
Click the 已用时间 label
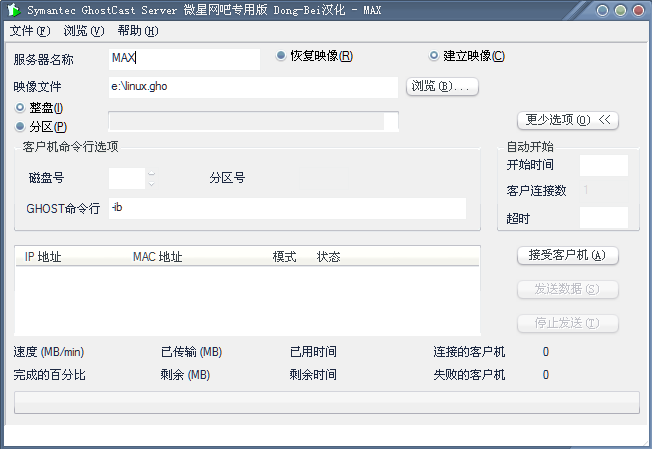pos(313,352)
